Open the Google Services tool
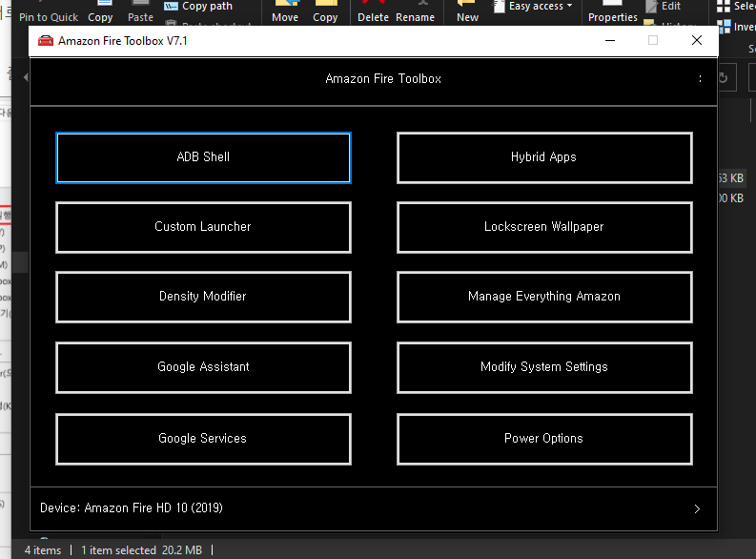756x559 pixels. [x=203, y=439]
